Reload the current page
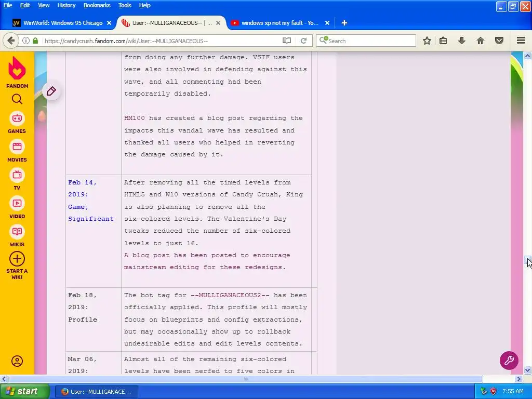The image size is (532, 399). coord(303,41)
